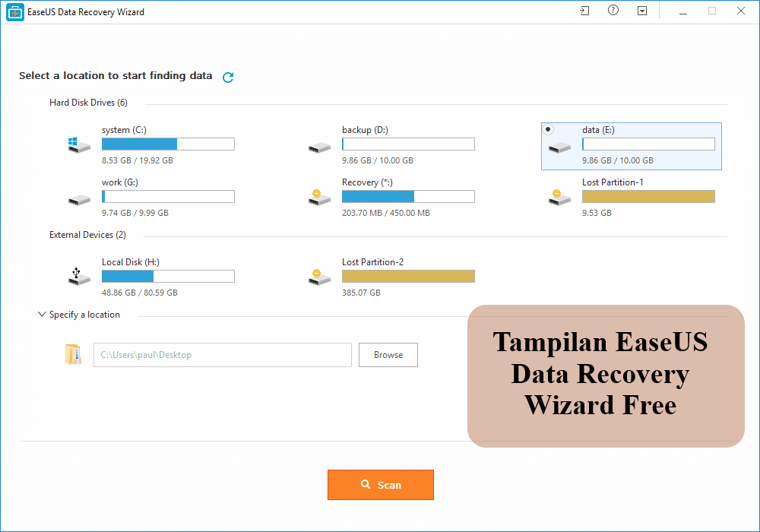This screenshot has width=760, height=532.
Task: Click the work (G:) drive icon
Action: (79, 200)
